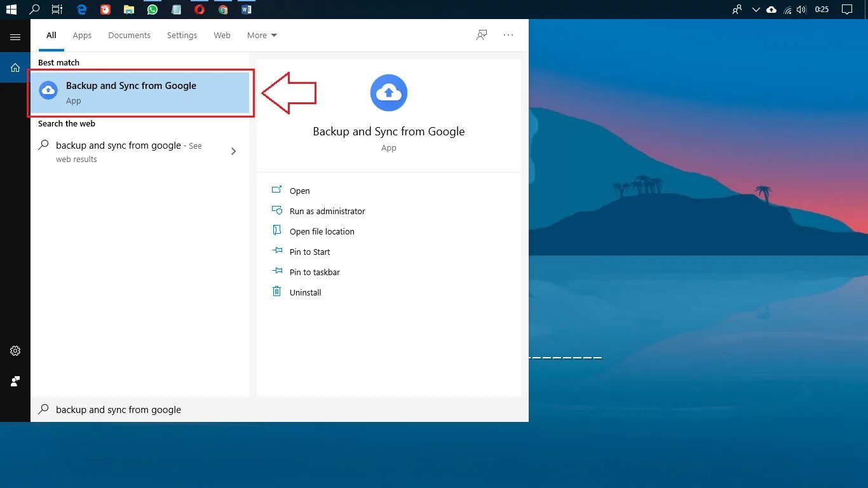The width and height of the screenshot is (868, 488).
Task: Switch to the Apps search tab
Action: (x=82, y=36)
